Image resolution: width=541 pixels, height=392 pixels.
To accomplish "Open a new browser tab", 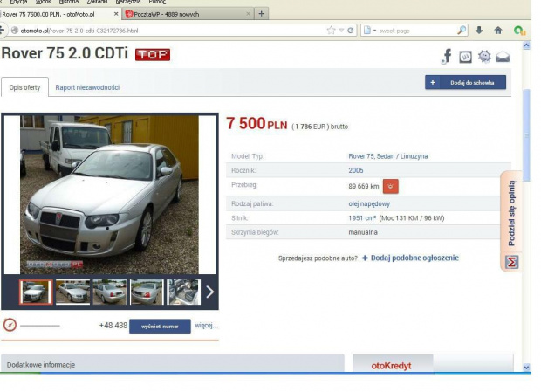I will 262,14.
